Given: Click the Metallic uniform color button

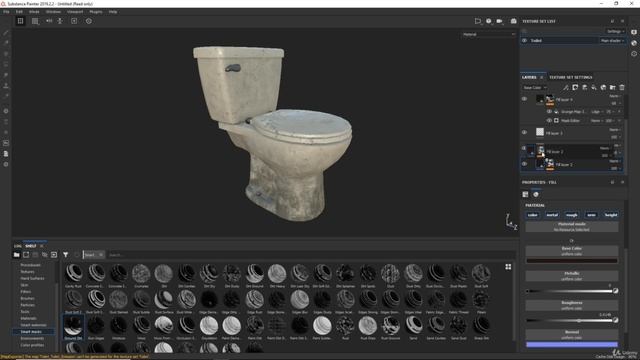Looking at the screenshot, I should [x=571, y=276].
